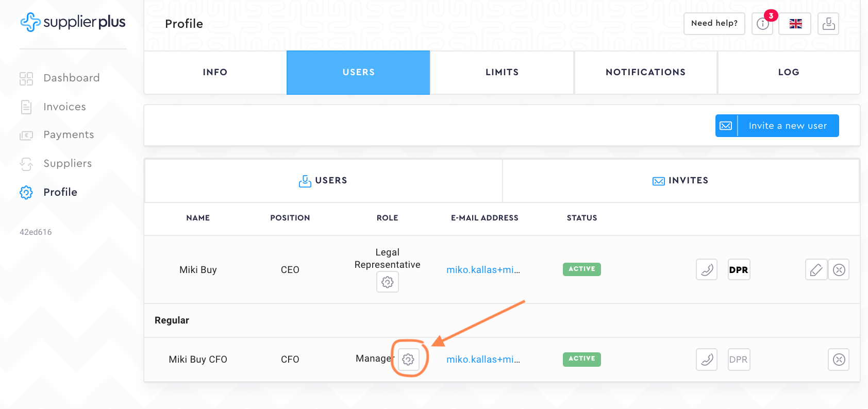
Task: Go to Invoices in the sidebar
Action: (64, 107)
